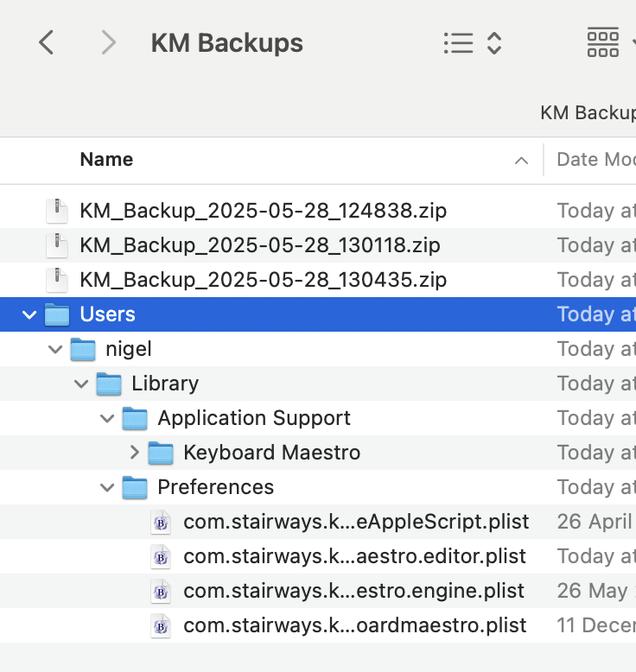The width and height of the screenshot is (636, 672).
Task: Open the group-by grid icon menu
Action: click(x=604, y=42)
